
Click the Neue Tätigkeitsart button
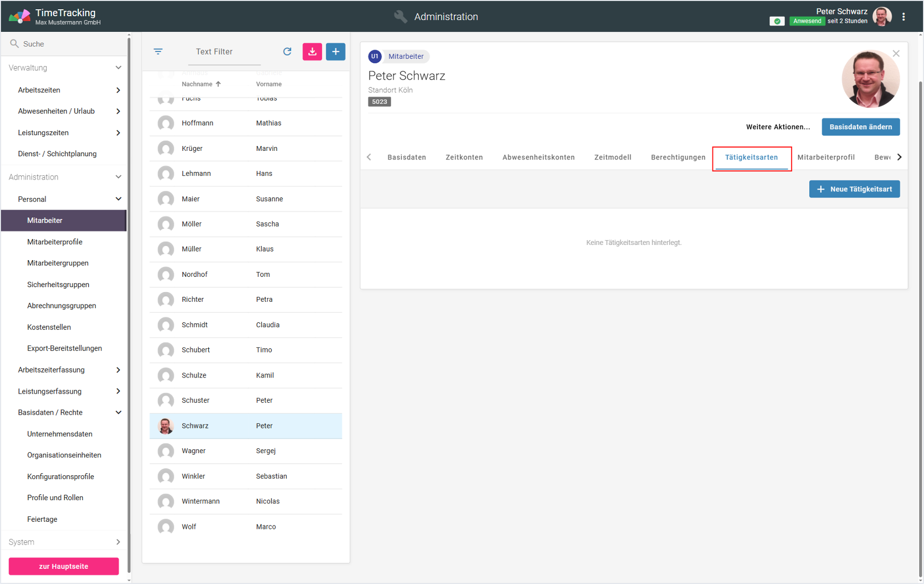click(854, 189)
